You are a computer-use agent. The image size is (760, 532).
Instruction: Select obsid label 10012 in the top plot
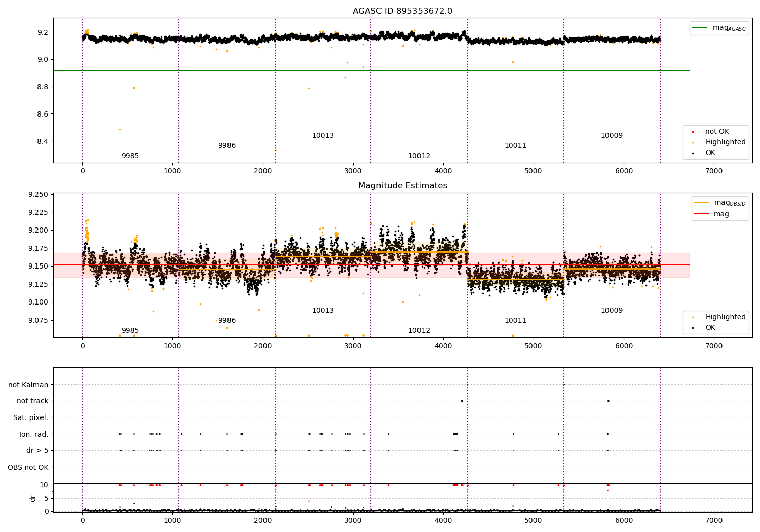(x=419, y=156)
